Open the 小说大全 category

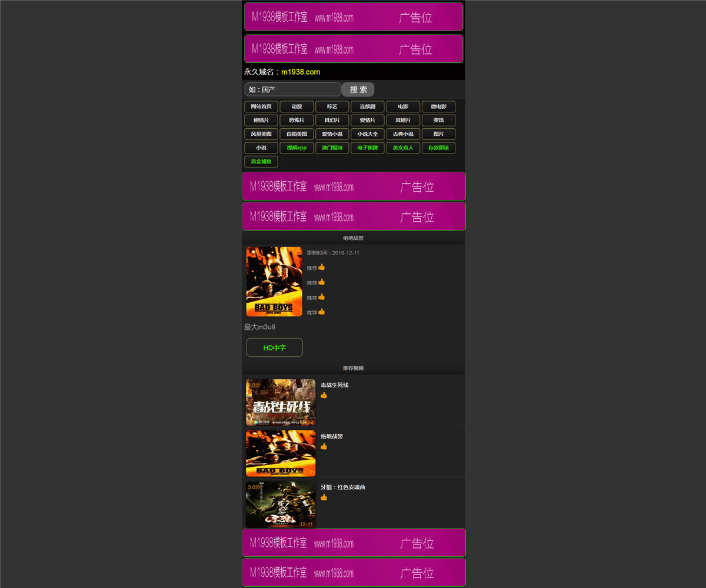[368, 134]
